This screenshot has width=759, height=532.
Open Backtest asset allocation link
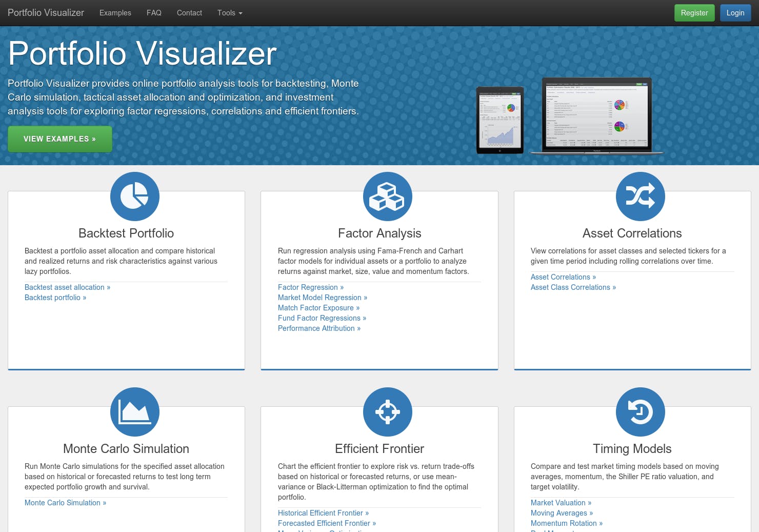68,287
